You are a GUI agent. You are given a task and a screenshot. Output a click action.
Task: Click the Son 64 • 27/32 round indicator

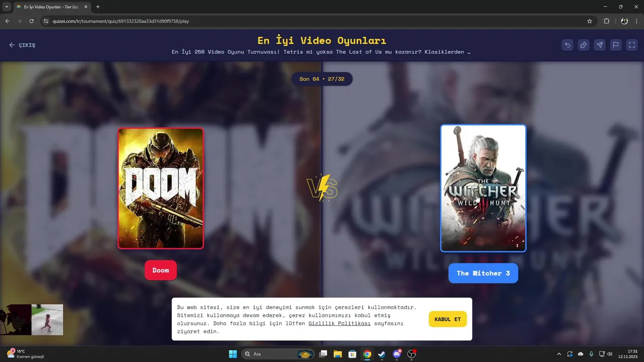(x=322, y=79)
